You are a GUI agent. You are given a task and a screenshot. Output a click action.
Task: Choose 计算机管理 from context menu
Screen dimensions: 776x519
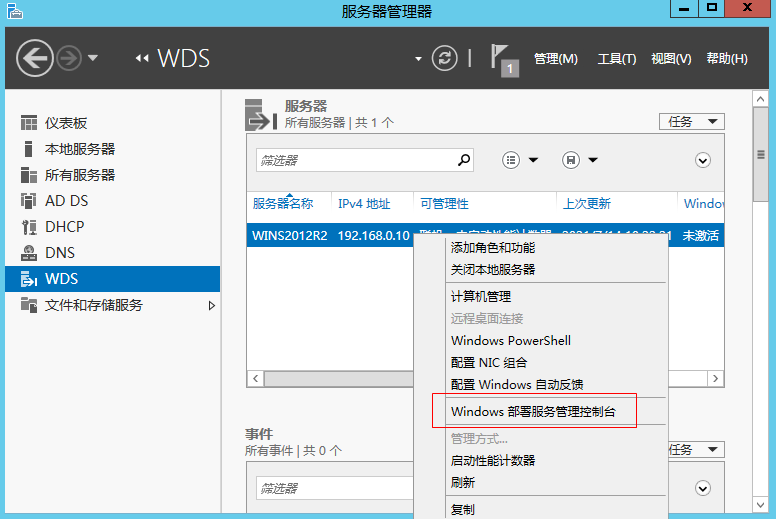coord(481,296)
